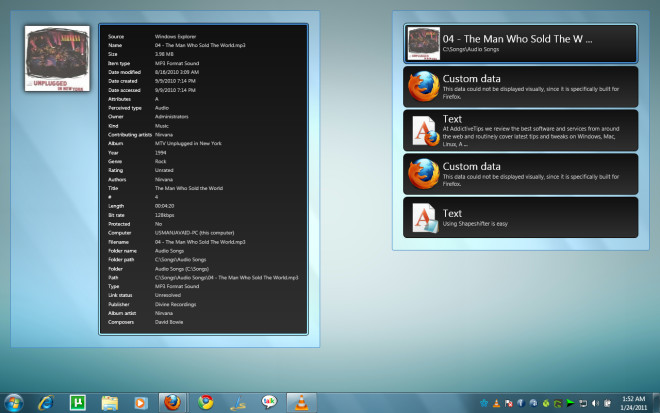Click the '8/16/2010 3:09 AM' date modified value

[177, 72]
